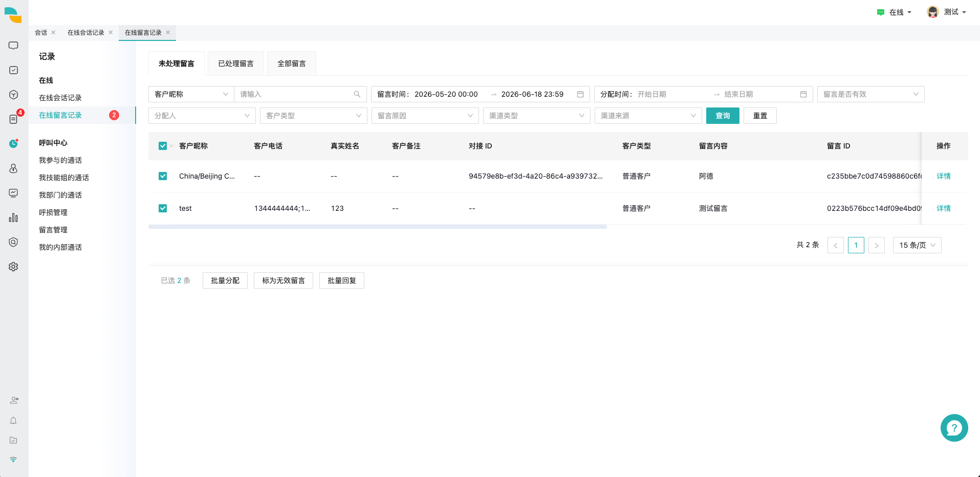Open the settings gear icon in sidebar

[x=14, y=267]
